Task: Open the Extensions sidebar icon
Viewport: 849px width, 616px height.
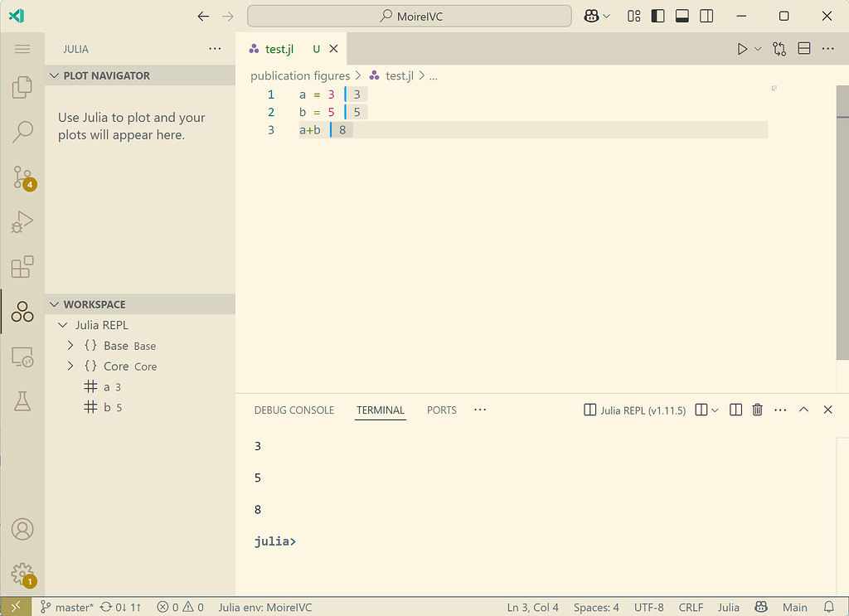Action: pos(22,267)
